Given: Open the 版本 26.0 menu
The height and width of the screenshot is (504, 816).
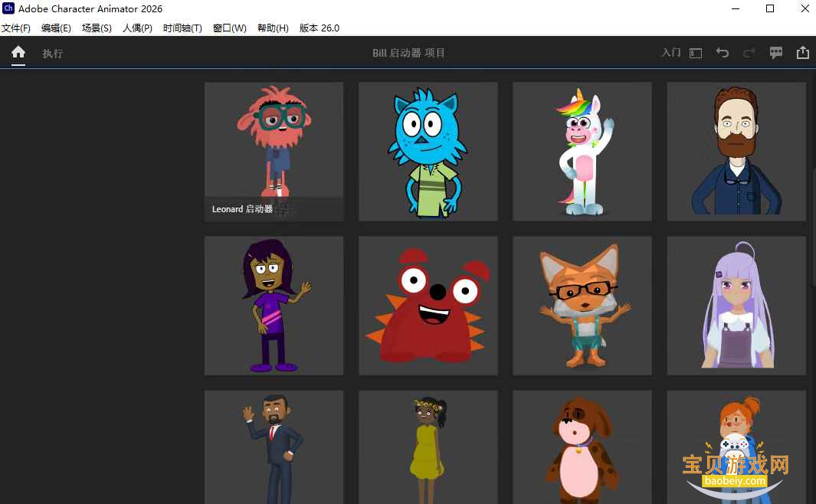Looking at the screenshot, I should click(x=320, y=28).
